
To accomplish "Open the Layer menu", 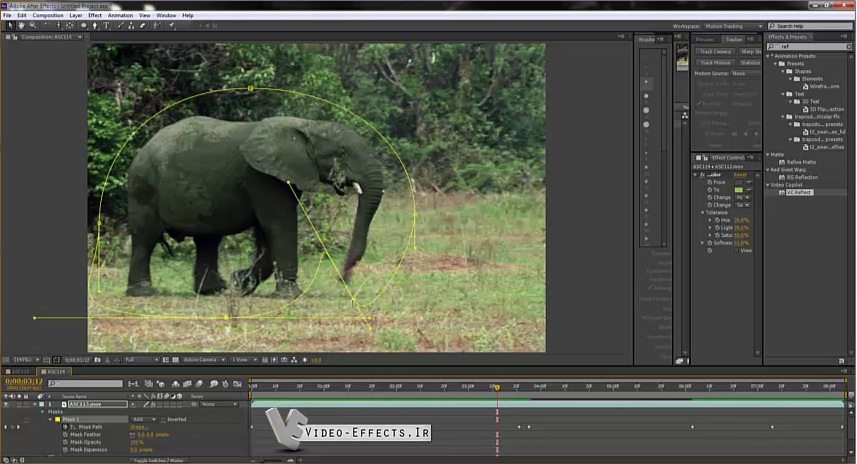I will click(76, 15).
